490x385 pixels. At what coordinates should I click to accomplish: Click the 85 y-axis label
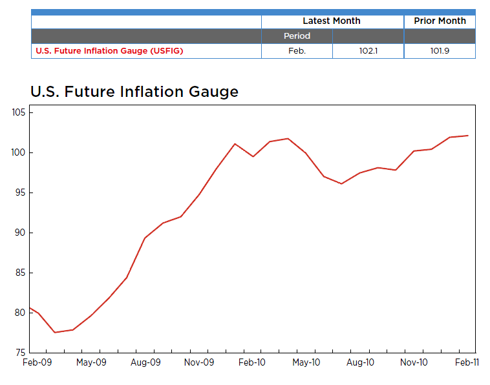point(20,273)
